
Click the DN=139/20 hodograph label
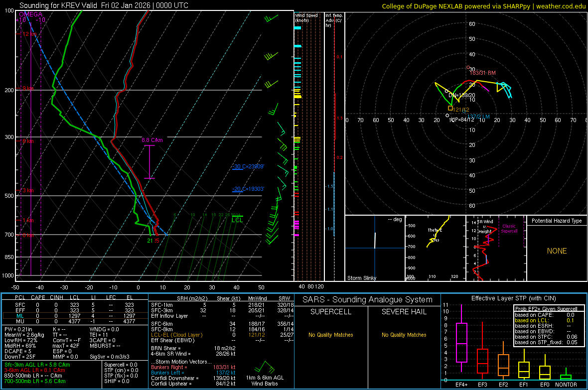[x=462, y=95]
